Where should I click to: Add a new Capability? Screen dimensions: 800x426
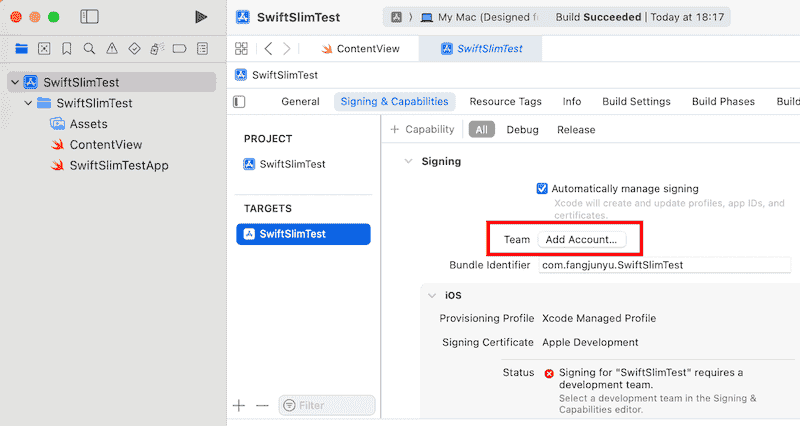[x=423, y=130]
